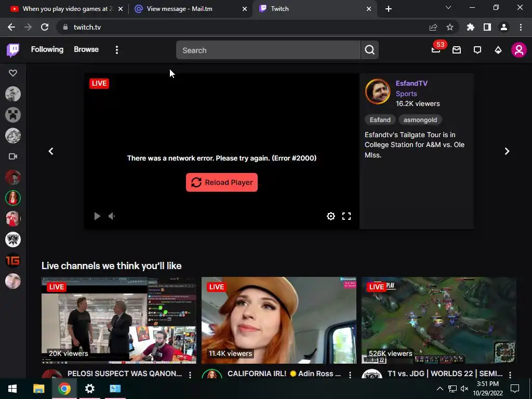Open the T1 vs. JDG WORLDS 22 title
This screenshot has width=532, height=399.
pos(445,374)
